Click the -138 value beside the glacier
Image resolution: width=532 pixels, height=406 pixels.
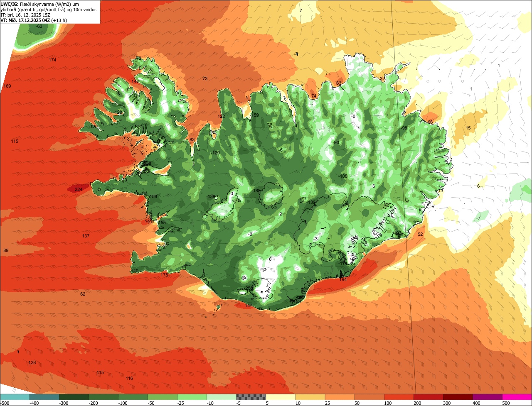pyautogui.click(x=211, y=196)
